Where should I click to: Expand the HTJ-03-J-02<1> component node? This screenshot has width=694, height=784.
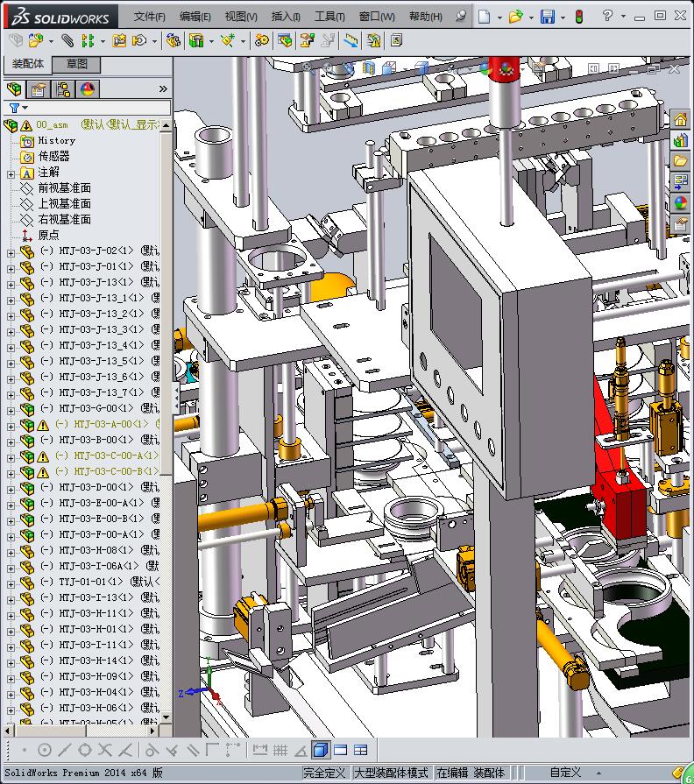[11, 253]
